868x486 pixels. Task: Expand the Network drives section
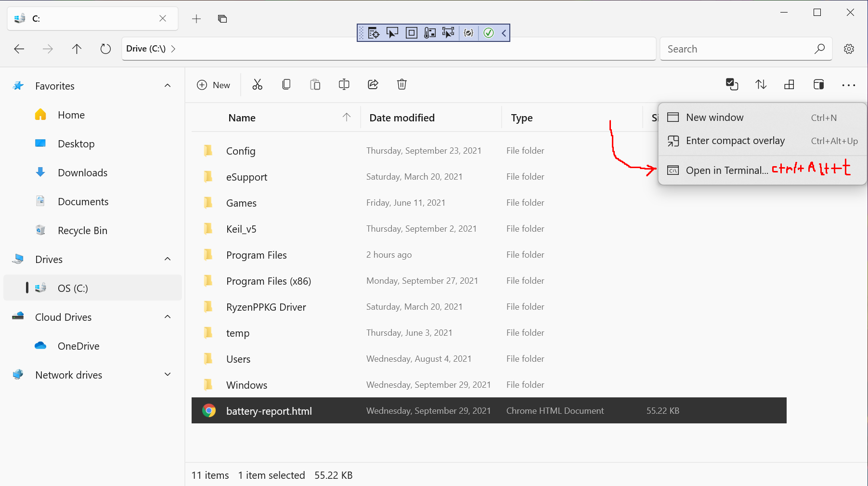pos(168,375)
